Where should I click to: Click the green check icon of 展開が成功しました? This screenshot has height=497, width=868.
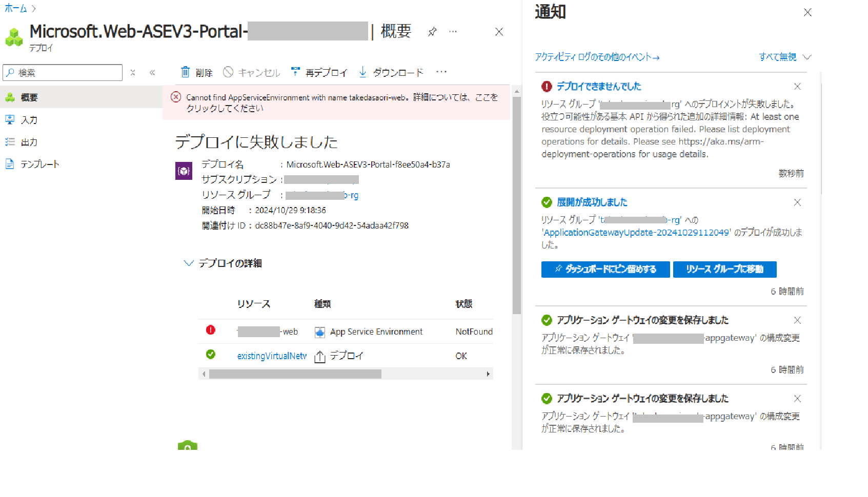coord(547,202)
